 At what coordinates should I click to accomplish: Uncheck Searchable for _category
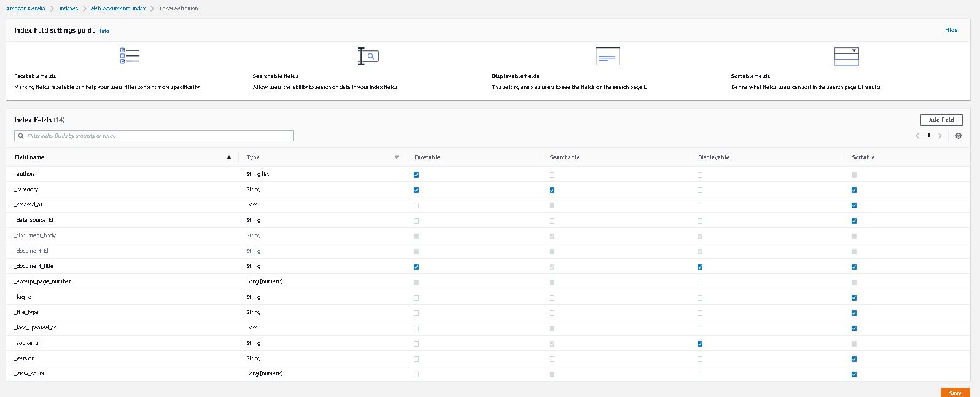tap(552, 190)
